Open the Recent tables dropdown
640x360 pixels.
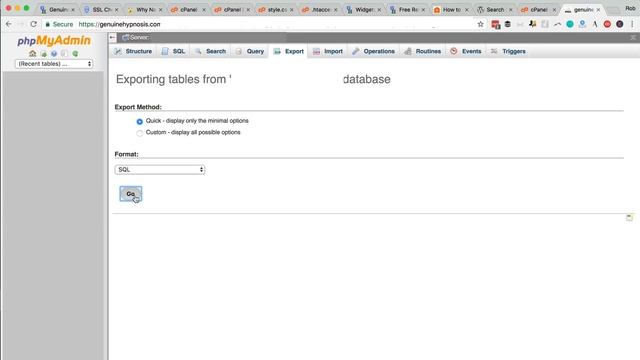pos(53,64)
